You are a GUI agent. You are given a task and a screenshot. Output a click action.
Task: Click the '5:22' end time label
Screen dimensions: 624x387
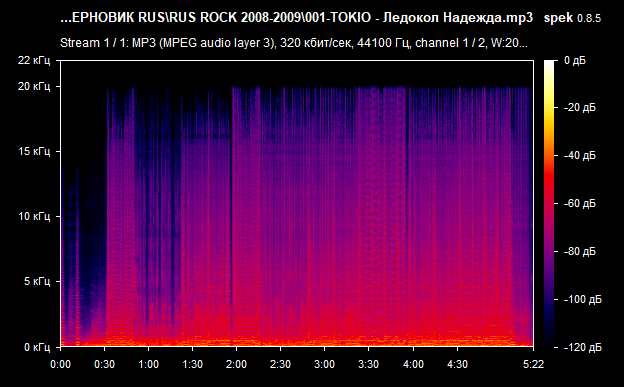533,364
